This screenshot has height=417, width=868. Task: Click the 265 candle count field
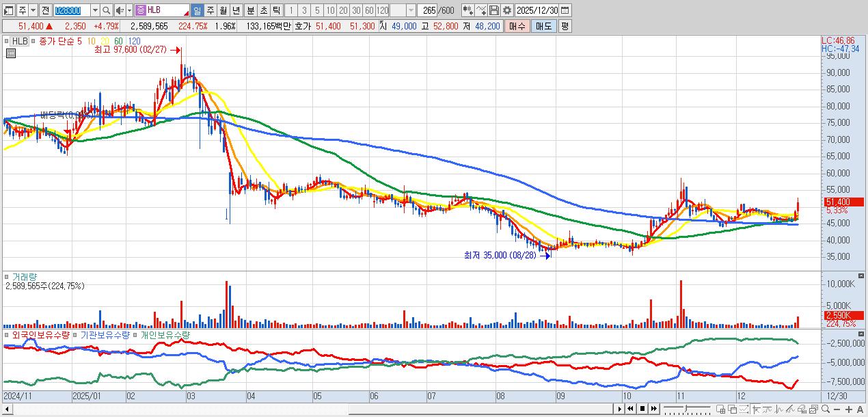[x=428, y=10]
